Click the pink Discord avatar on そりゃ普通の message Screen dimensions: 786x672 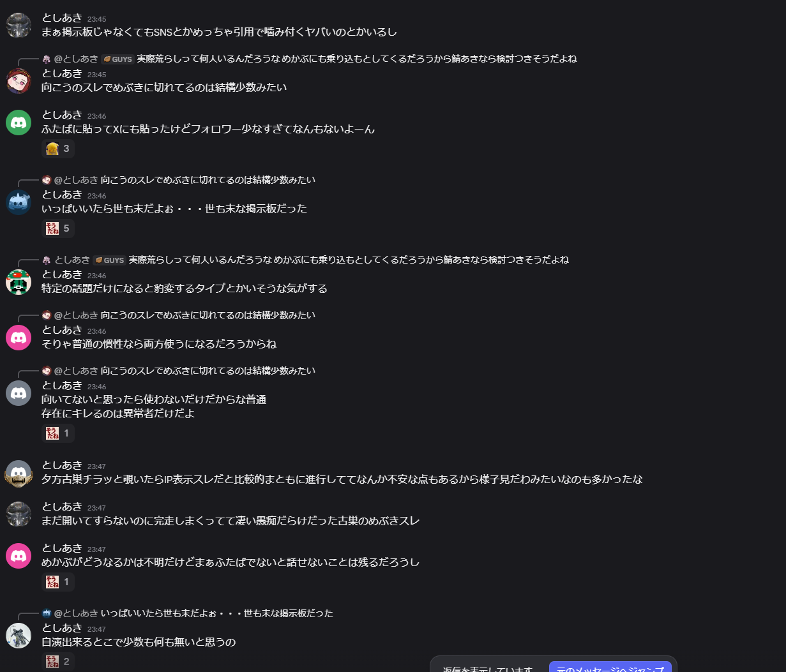pos(19,337)
